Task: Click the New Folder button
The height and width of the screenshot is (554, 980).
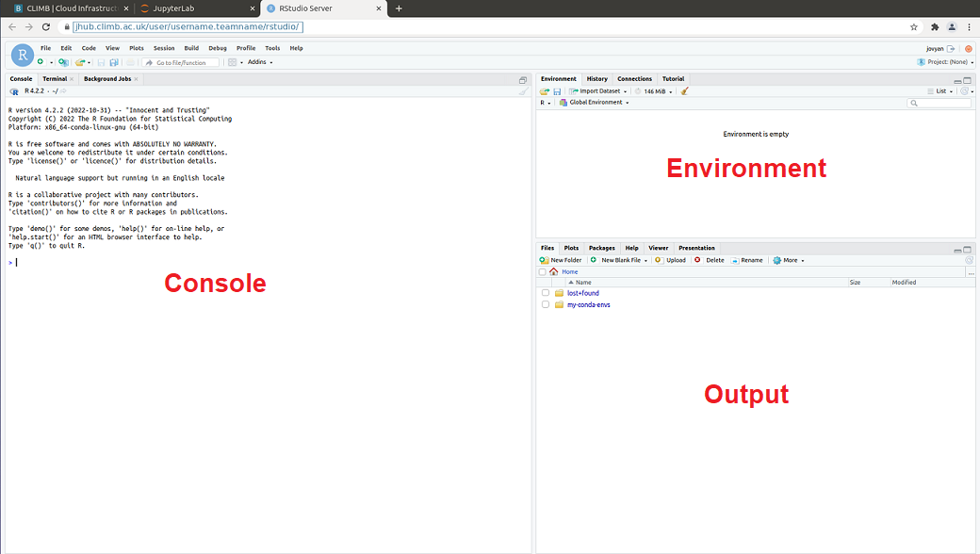Action: click(562, 260)
